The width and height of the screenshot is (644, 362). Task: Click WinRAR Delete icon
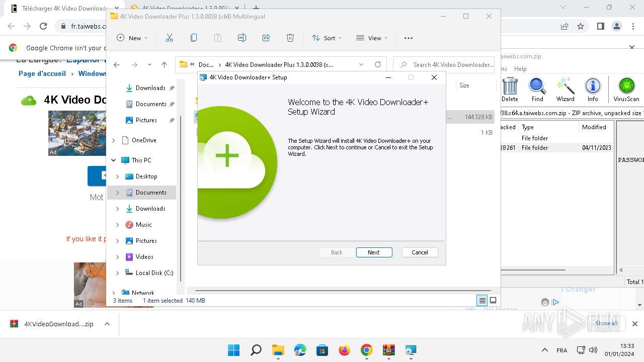[510, 89]
